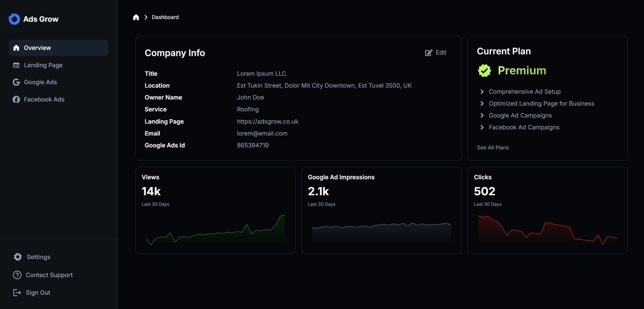Click the landing page URL adsgrow.co.uk
The height and width of the screenshot is (309, 644).
267,121
